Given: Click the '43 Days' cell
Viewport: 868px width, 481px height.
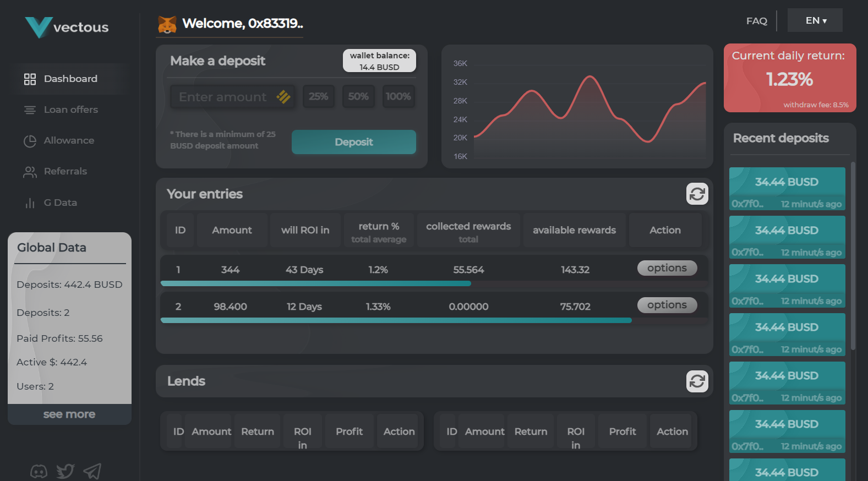Looking at the screenshot, I should [x=304, y=270].
